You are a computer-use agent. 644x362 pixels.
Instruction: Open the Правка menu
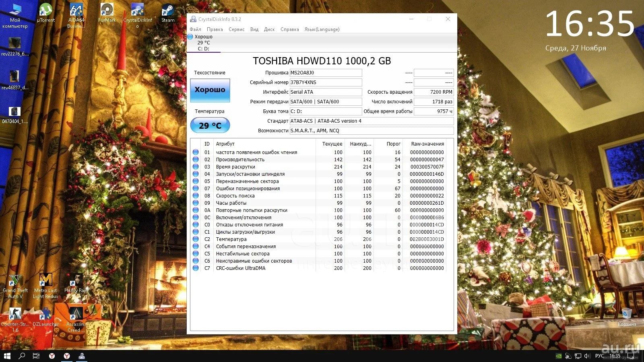[215, 29]
